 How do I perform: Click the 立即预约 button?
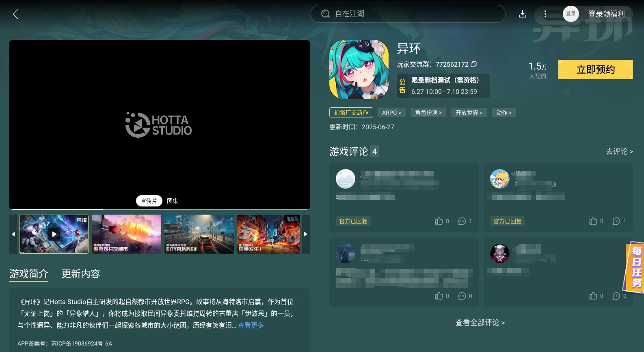pyautogui.click(x=595, y=70)
